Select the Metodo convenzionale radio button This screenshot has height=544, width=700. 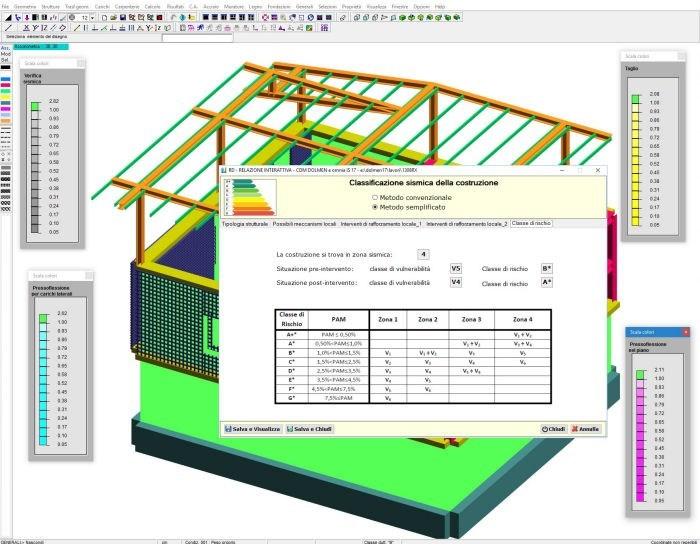point(375,198)
